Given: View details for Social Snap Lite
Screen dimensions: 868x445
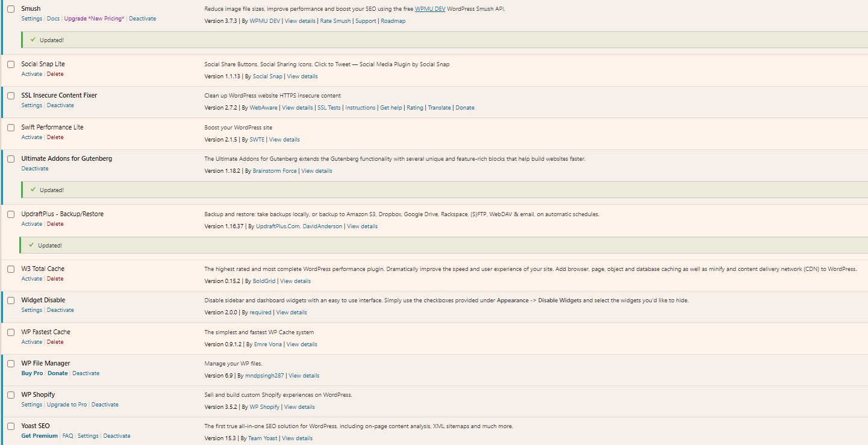Looking at the screenshot, I should (302, 76).
